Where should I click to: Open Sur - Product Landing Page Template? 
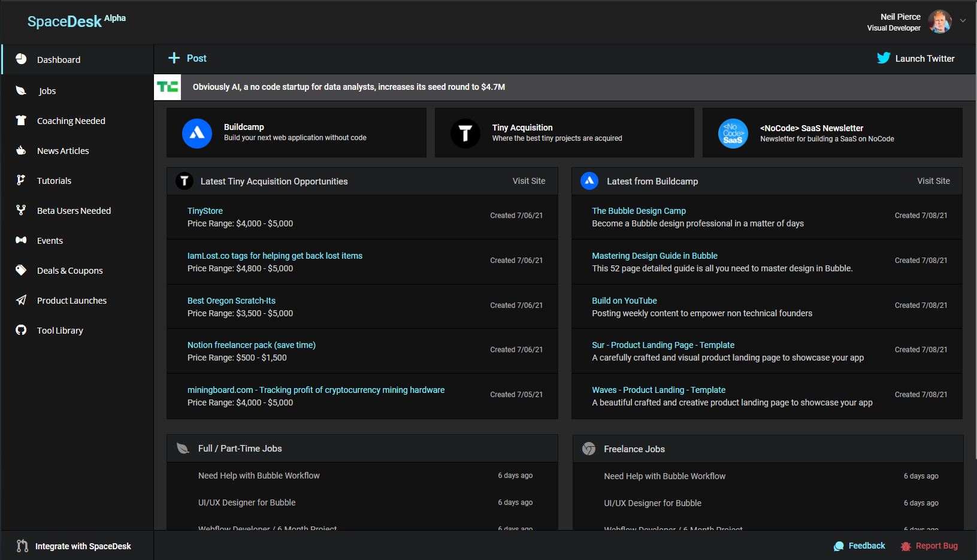click(x=663, y=345)
